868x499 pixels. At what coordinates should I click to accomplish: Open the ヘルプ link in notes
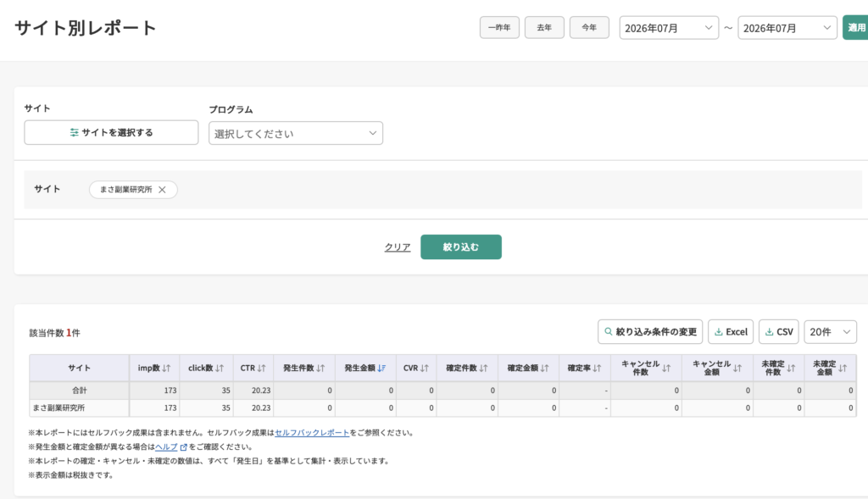point(166,447)
